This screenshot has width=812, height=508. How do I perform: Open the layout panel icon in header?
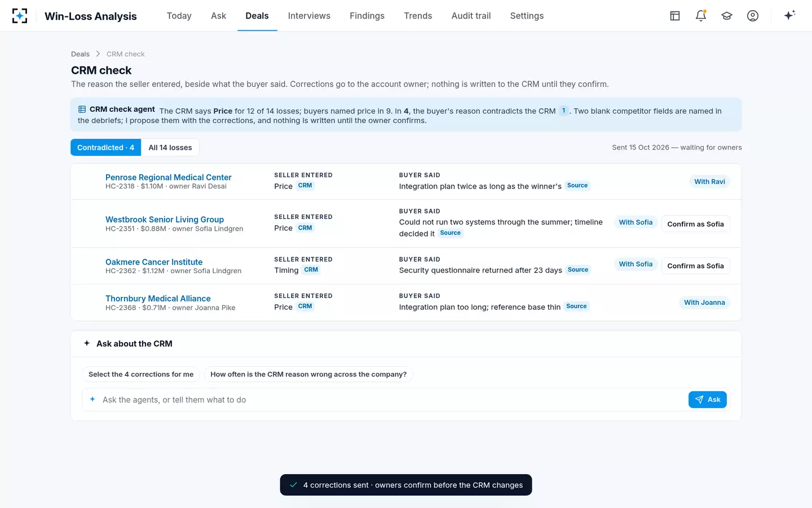coord(675,16)
